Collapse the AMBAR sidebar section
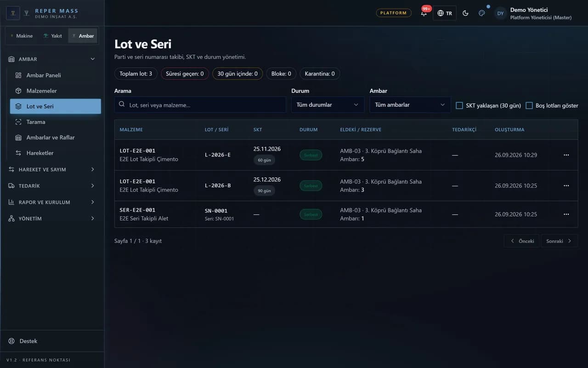The width and height of the screenshot is (588, 368). (52, 59)
